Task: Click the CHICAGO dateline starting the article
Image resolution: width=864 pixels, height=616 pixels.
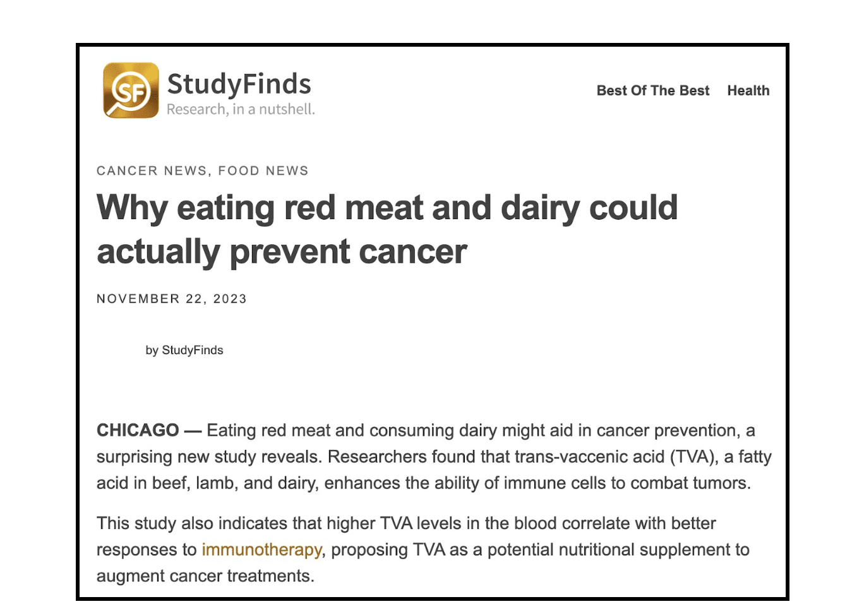Action: coord(136,430)
